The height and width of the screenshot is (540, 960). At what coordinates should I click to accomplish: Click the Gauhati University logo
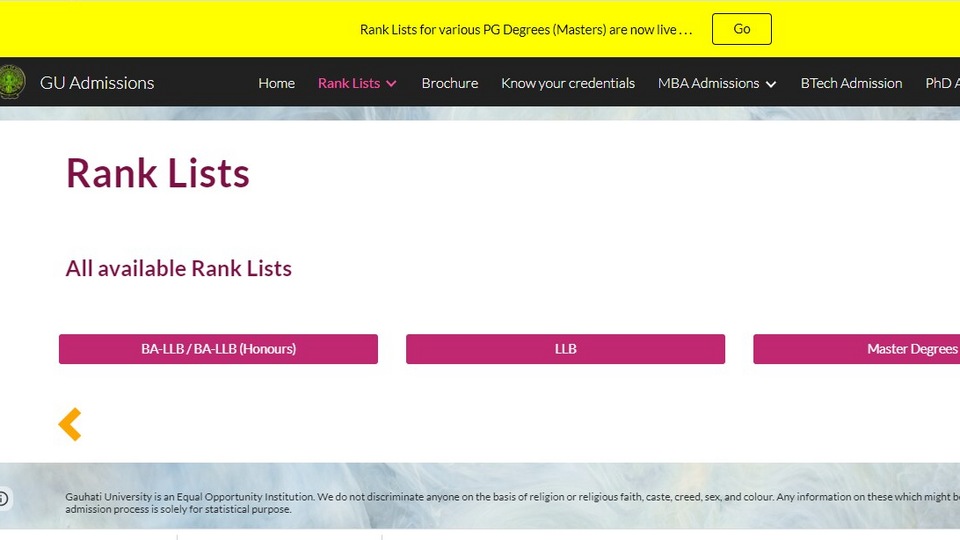[12, 82]
